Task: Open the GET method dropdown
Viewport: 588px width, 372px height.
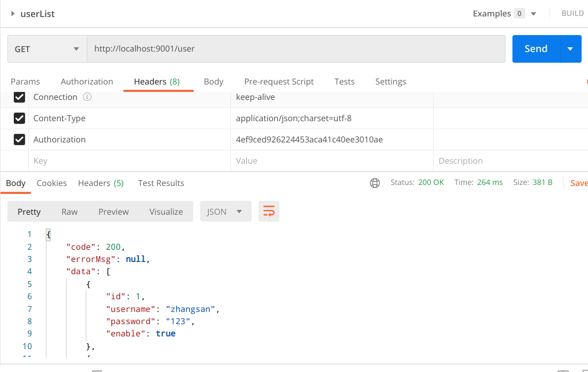Action: pyautogui.click(x=47, y=49)
